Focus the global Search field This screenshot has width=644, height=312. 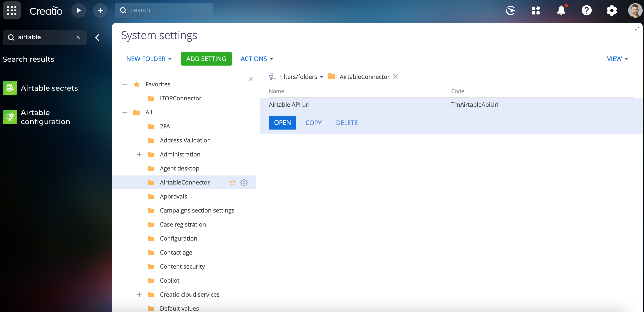point(164,10)
